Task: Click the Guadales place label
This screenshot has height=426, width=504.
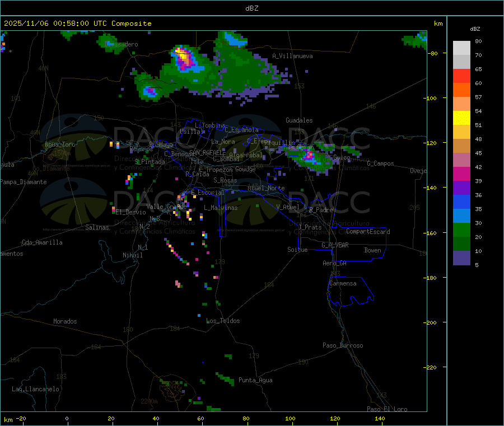Action: 299,120
